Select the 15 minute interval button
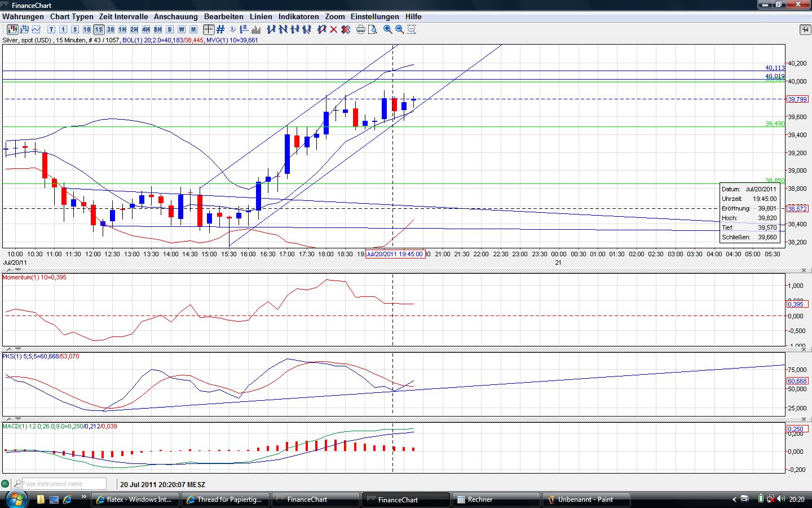 tap(99, 29)
